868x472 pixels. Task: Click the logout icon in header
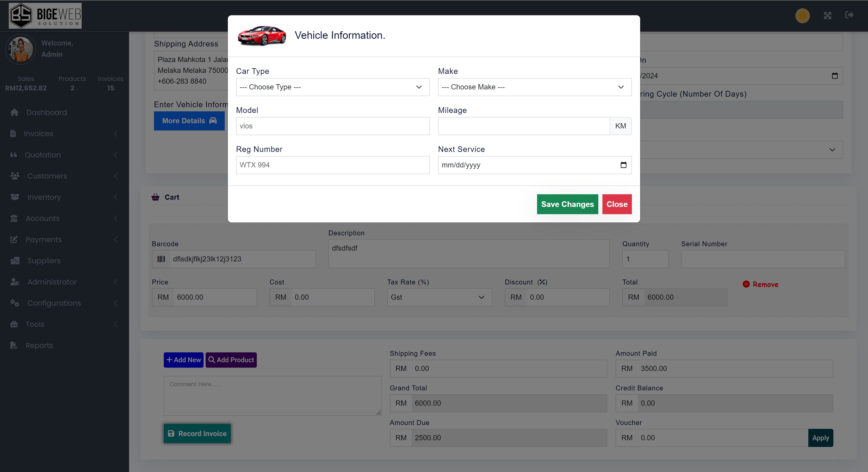click(849, 15)
